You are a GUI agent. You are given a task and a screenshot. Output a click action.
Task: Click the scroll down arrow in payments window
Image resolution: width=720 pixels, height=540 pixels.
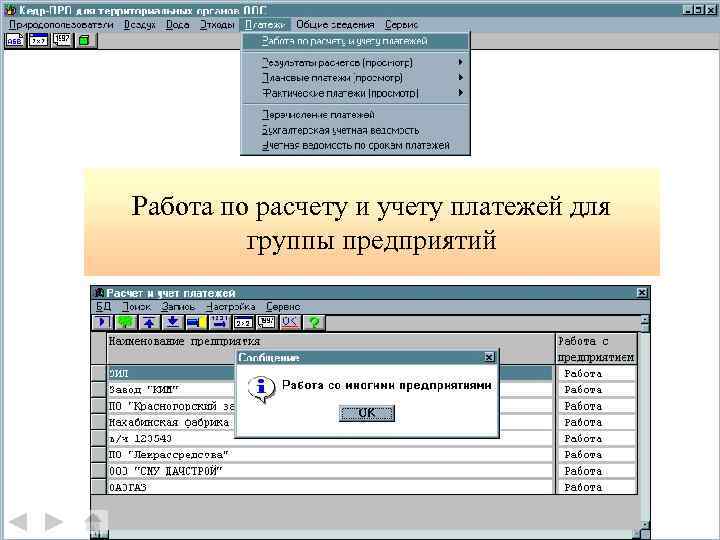tap(645, 524)
